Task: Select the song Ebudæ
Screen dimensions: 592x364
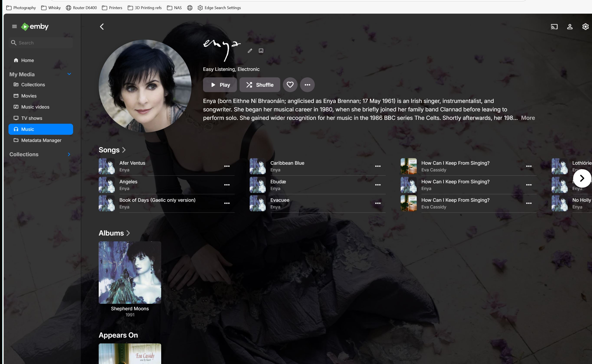Action: click(318, 185)
